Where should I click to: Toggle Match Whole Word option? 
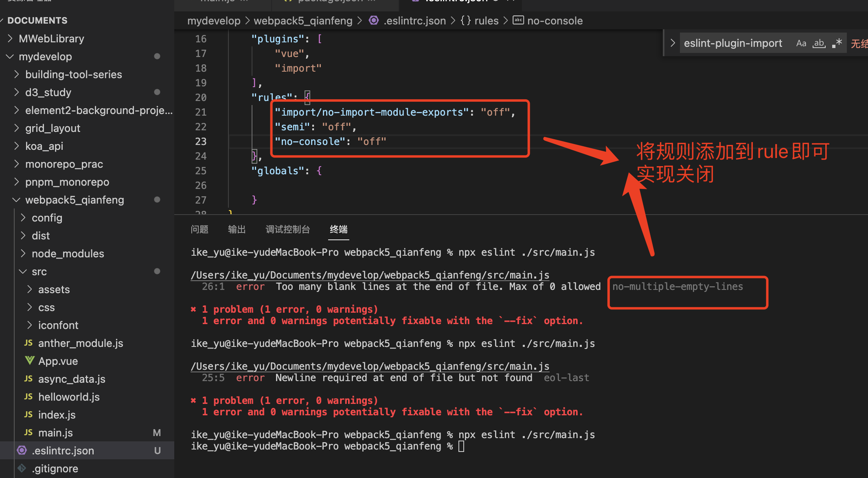(x=819, y=43)
